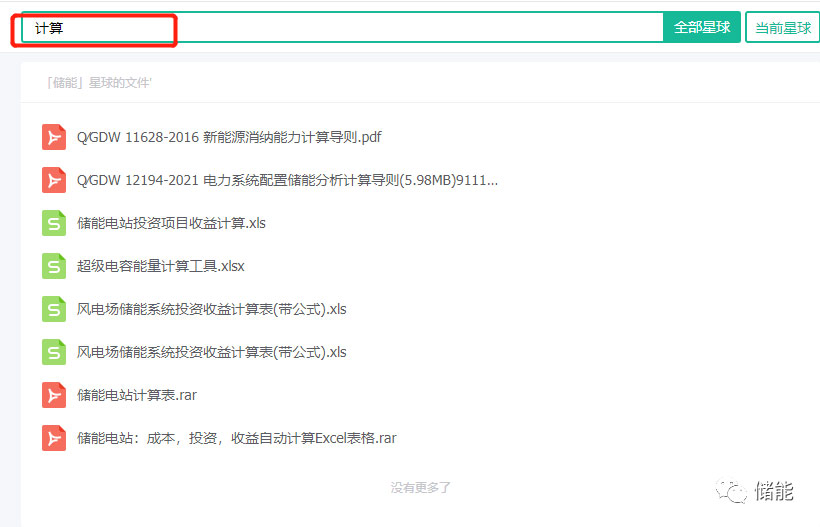Image resolution: width=820 pixels, height=527 pixels.
Task: Open Q/GDW 12194-2021 电力系统配置储能分析计算导则 file
Action: tap(287, 180)
